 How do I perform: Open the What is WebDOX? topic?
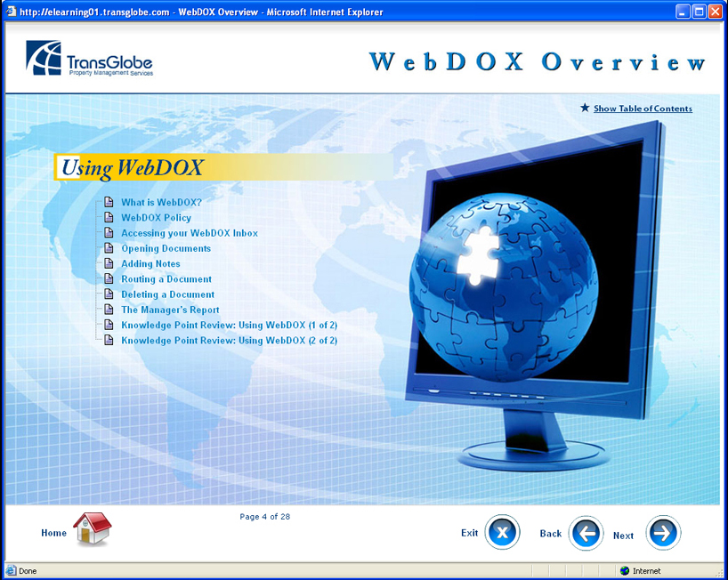pyautogui.click(x=162, y=202)
